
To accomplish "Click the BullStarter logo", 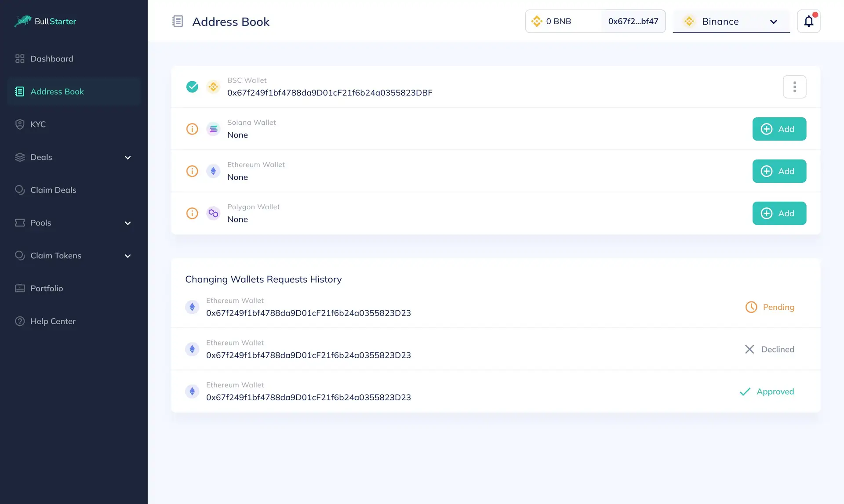I will pos(45,21).
